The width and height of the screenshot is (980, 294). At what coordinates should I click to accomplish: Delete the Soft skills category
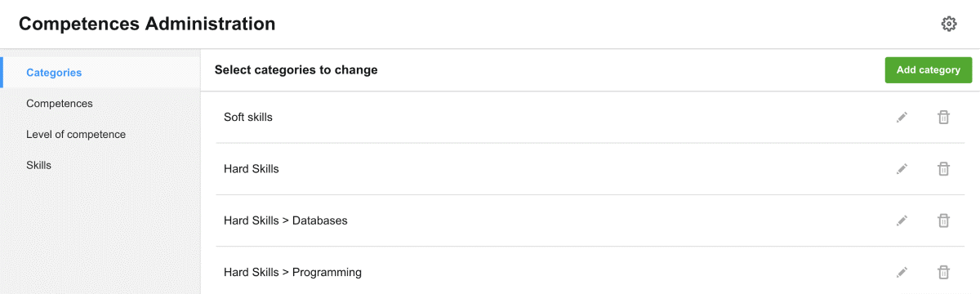point(943,118)
